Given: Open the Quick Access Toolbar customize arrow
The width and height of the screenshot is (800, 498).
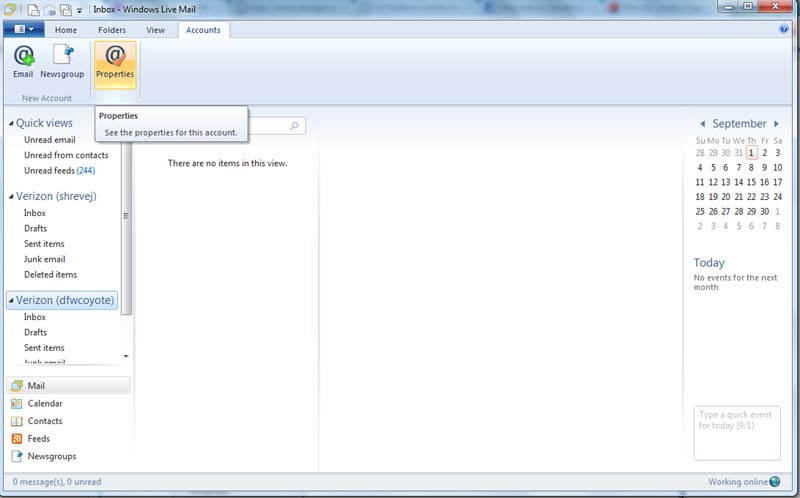Looking at the screenshot, I should click(79, 10).
